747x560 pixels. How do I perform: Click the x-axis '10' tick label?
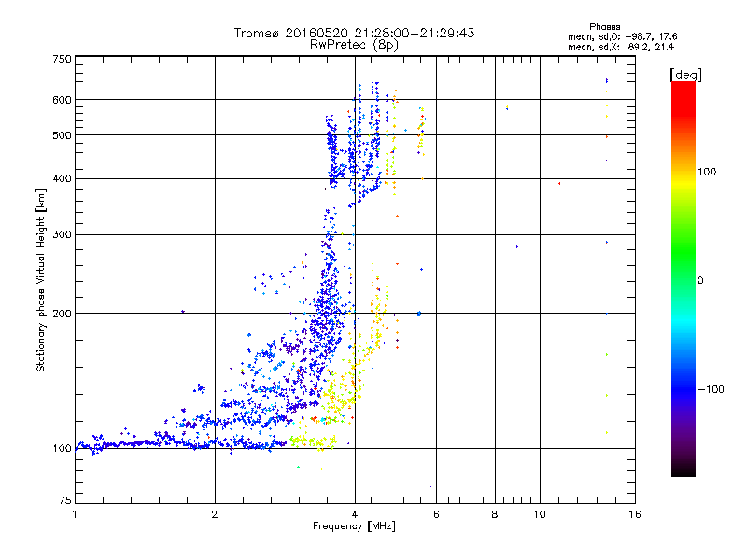click(x=540, y=514)
